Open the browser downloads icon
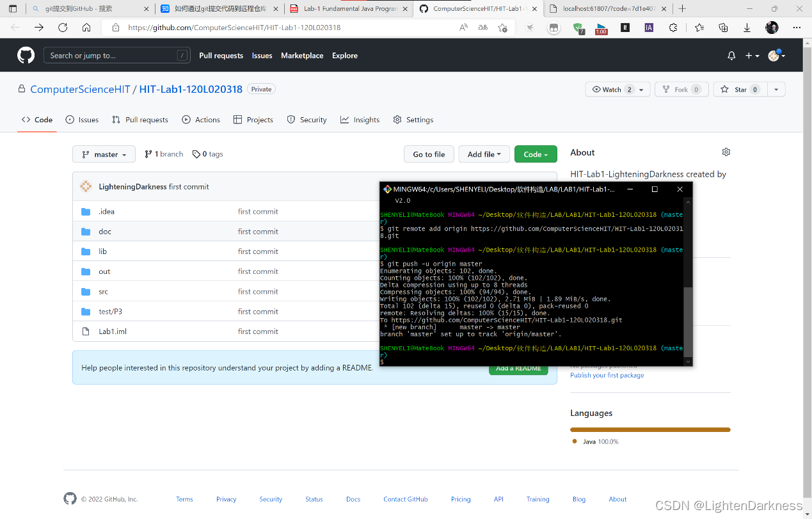Image resolution: width=812 pixels, height=519 pixels. 747,28
